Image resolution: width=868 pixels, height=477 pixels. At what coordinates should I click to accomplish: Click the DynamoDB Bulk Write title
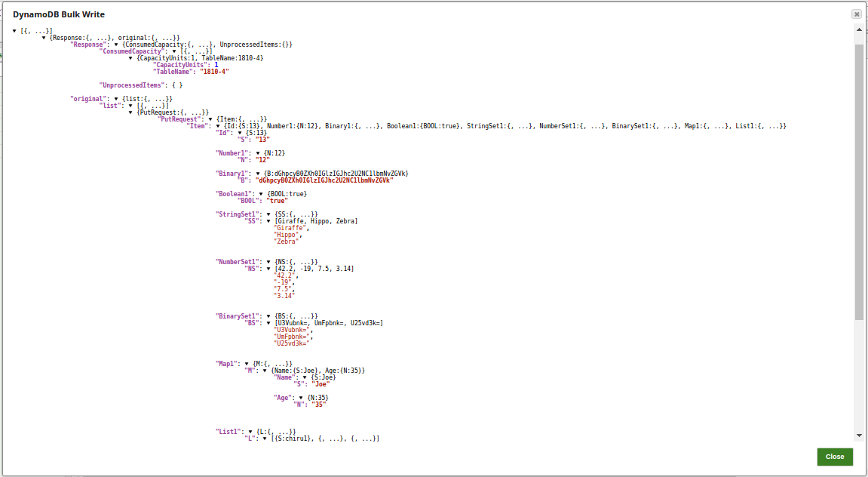coord(59,14)
